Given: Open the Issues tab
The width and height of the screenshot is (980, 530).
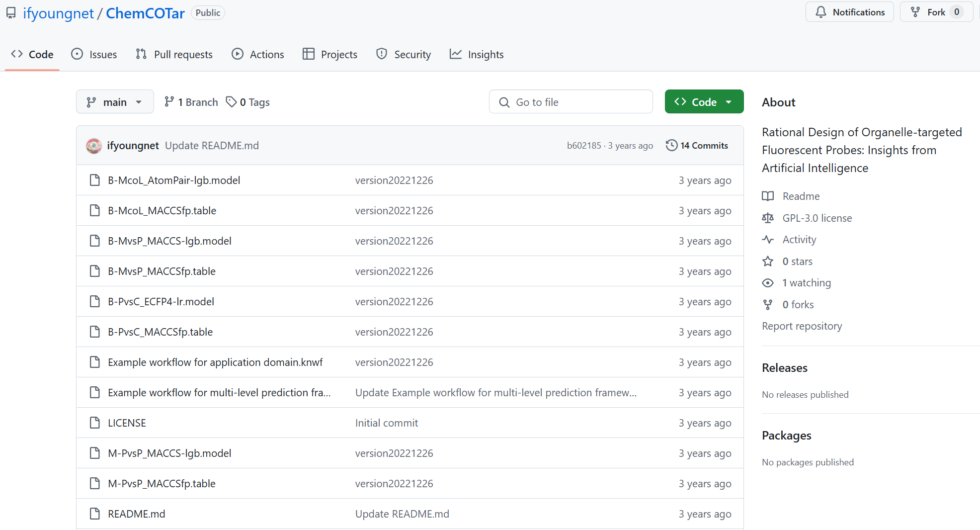Looking at the screenshot, I should [x=94, y=54].
